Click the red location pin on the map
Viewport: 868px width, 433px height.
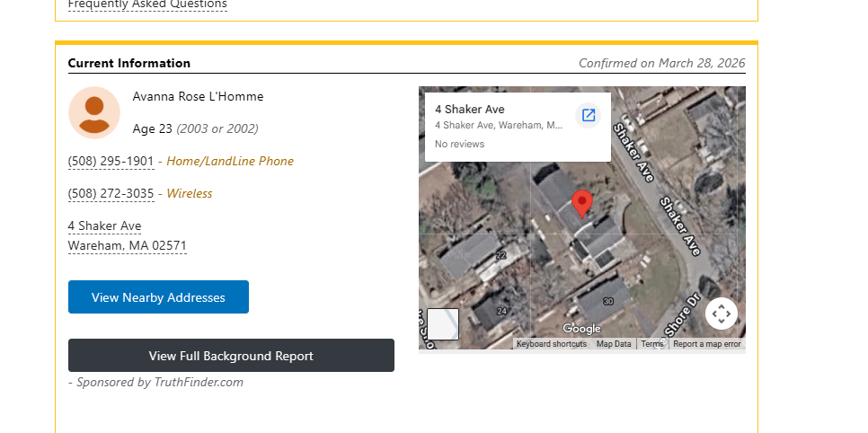coord(582,204)
